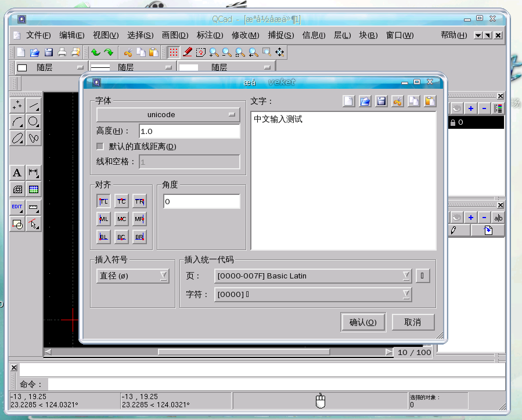522x420 pixels.
Task: Select the Dimension tool in toolbox
Action: point(34,173)
